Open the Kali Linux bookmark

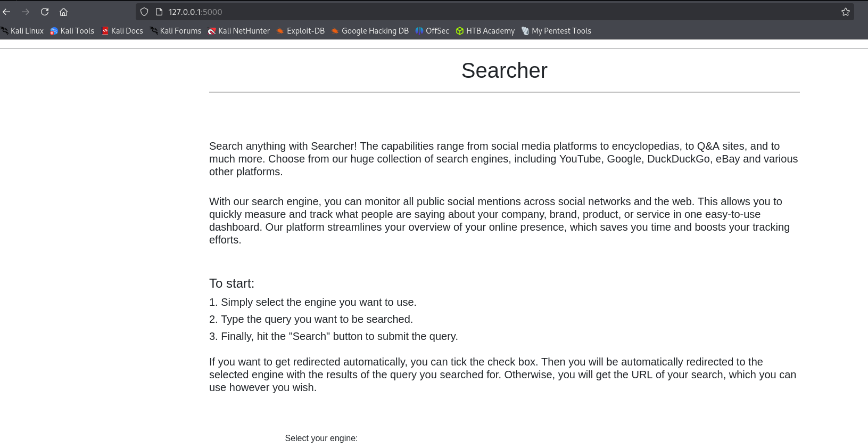[x=22, y=31]
